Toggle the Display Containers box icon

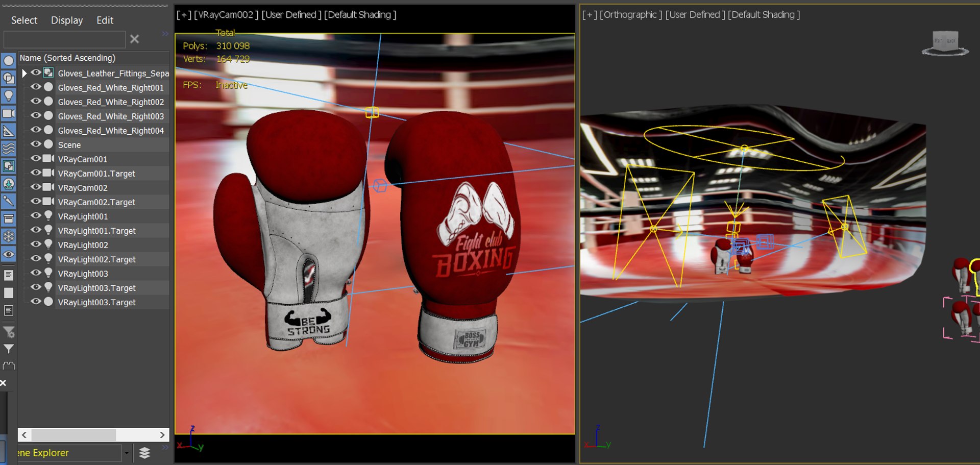[9, 219]
